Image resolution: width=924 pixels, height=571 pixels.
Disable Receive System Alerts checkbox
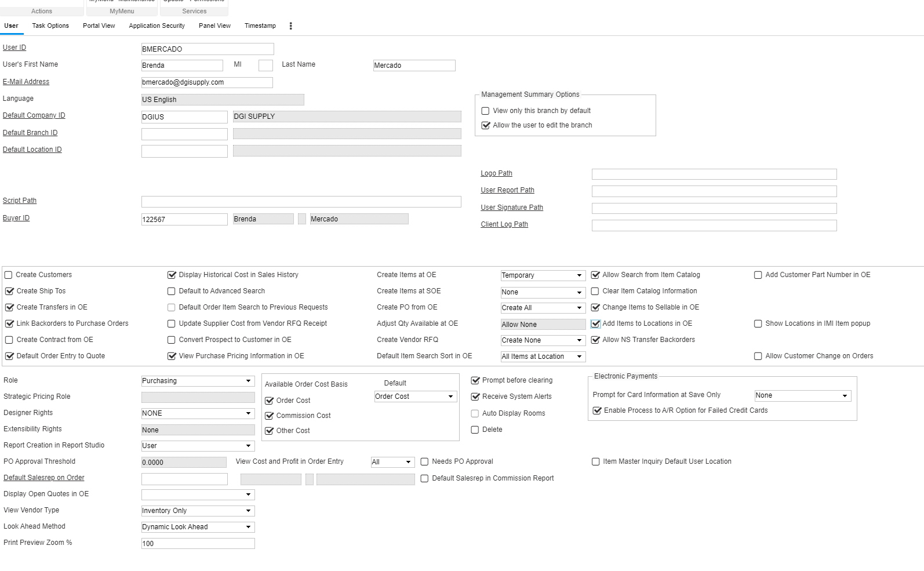click(x=475, y=397)
